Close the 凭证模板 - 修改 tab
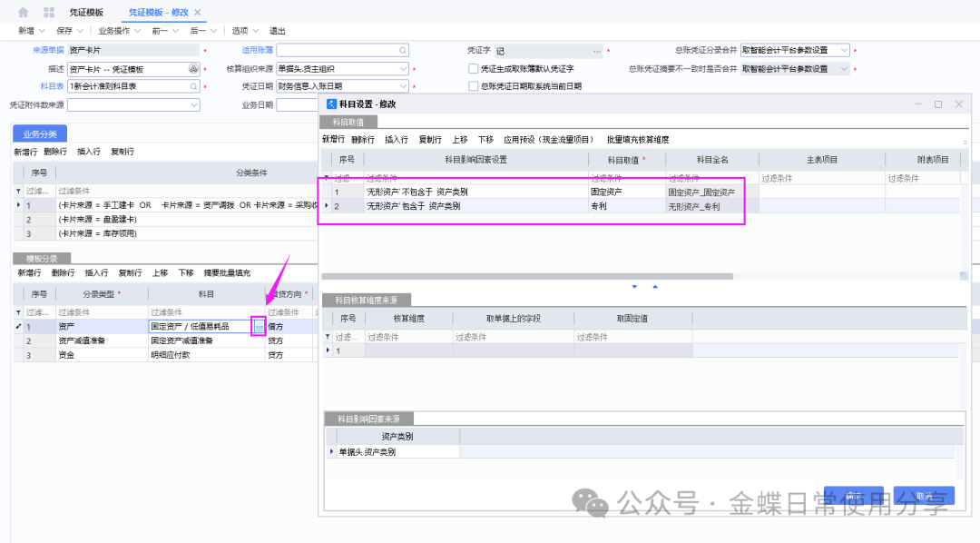 (x=199, y=13)
